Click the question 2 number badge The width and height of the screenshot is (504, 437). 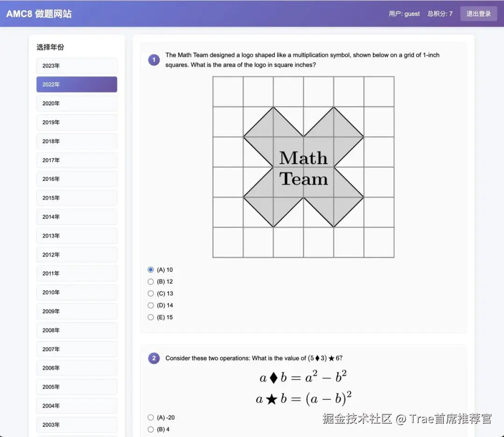click(x=154, y=358)
